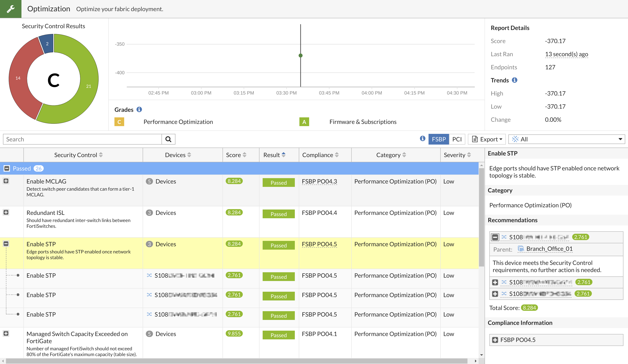Open the FSBP PO04.3 compliance link
This screenshot has height=364, width=628.
319,181
